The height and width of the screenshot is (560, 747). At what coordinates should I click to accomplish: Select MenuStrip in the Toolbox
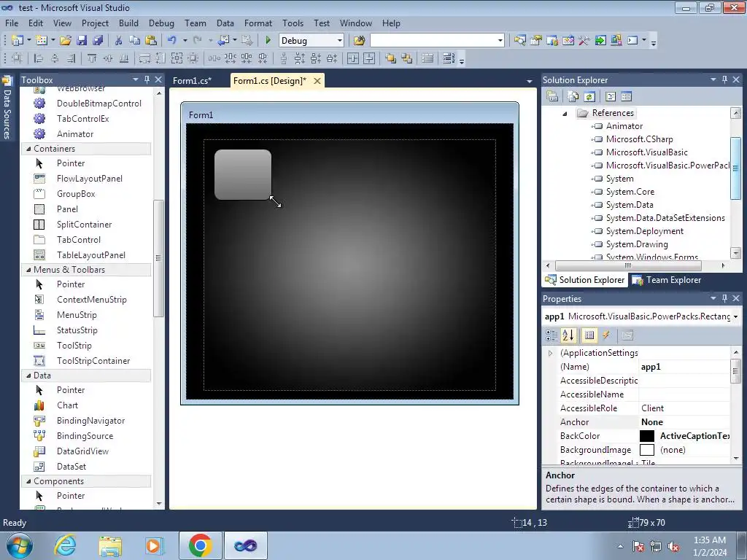pyautogui.click(x=77, y=315)
